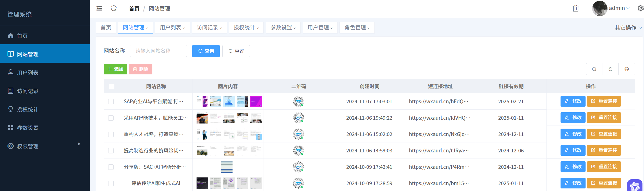644x191 pixels.
Task: Open the floating assistant icon at bottom right
Action: 635,186
